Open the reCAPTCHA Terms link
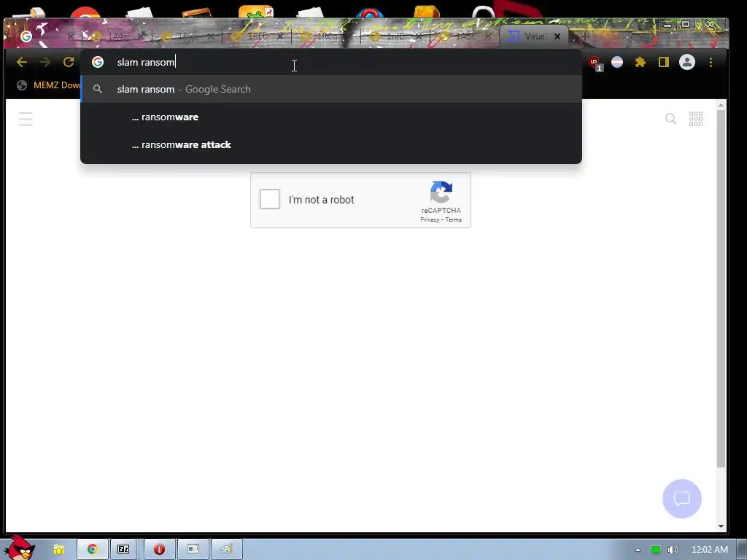Image resolution: width=747 pixels, height=560 pixels. (453, 219)
